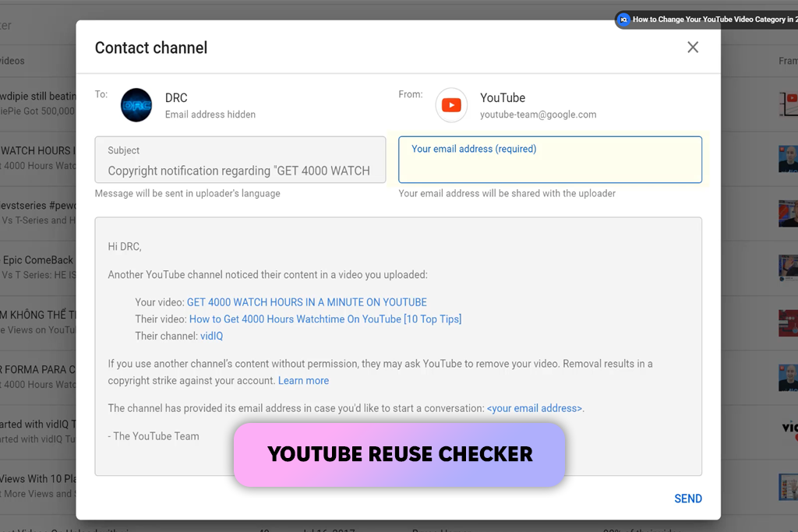Open How to Get 4000 Hours Watchtime link
This screenshot has width=798, height=532.
tap(325, 319)
